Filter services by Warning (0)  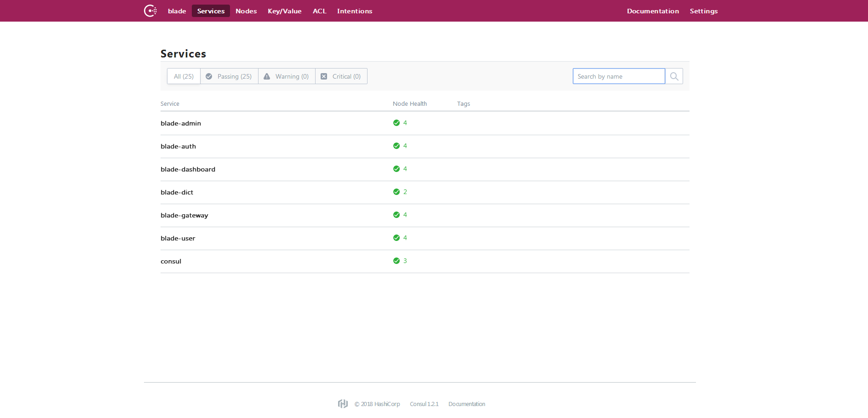pos(287,76)
